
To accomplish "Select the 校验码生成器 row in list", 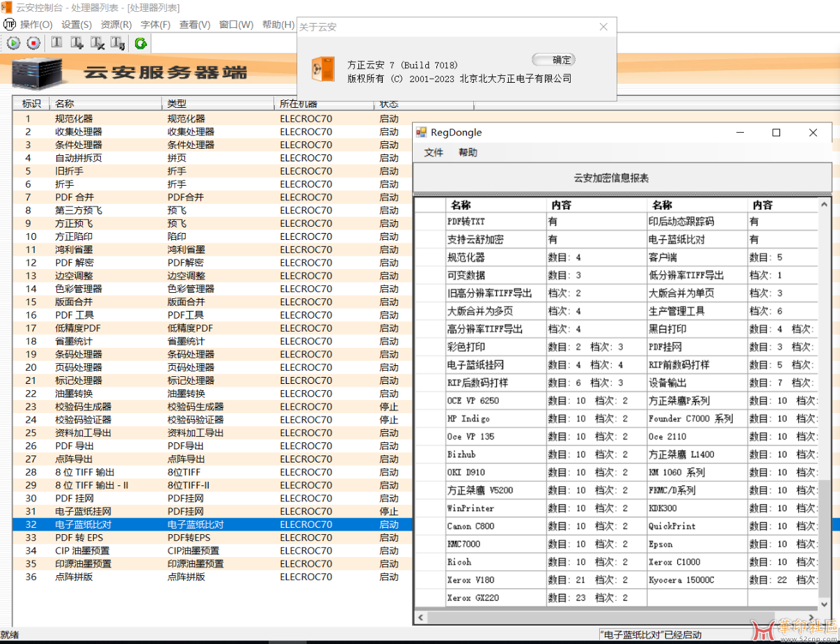I will point(84,407).
